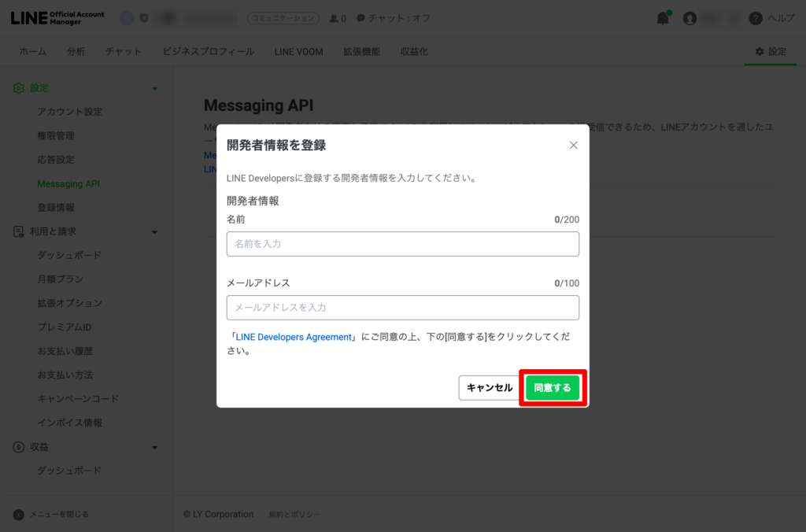Open the help question mark icon
This screenshot has height=532, width=806.
[x=756, y=18]
